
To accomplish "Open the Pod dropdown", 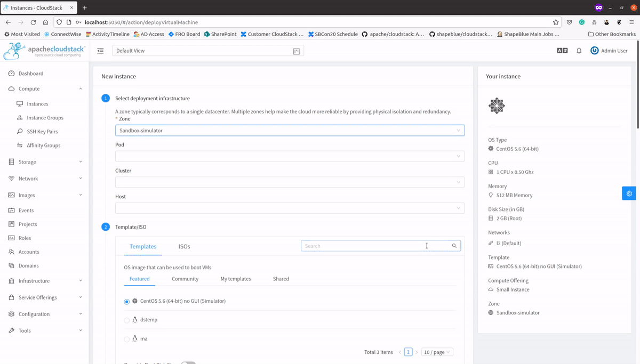I will (290, 156).
